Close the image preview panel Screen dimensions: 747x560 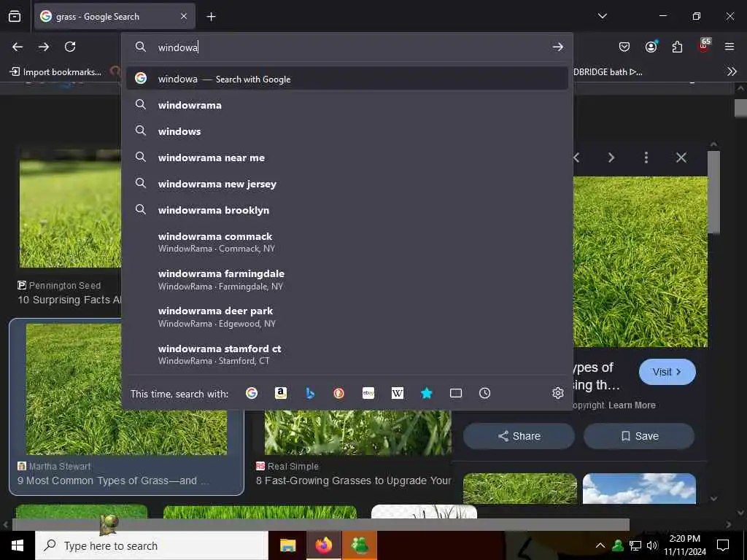click(681, 157)
